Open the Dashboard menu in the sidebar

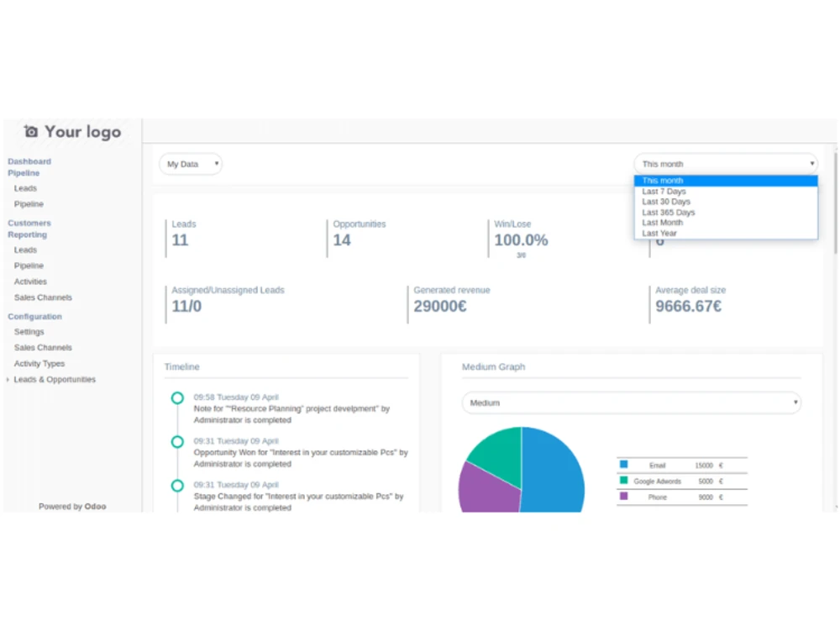click(x=29, y=161)
